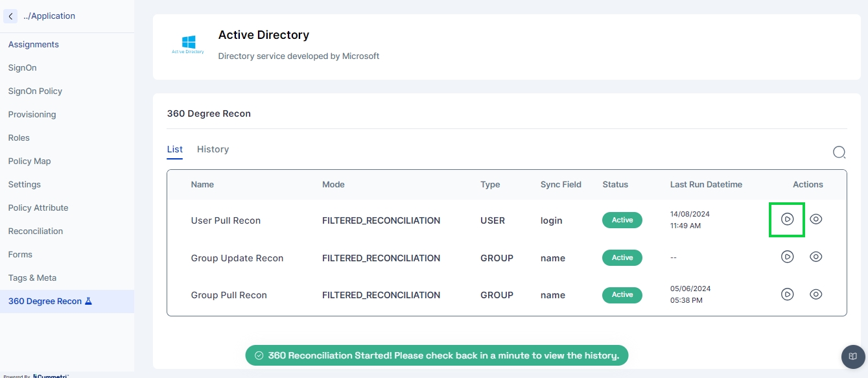Click the Active Directory Windows logo
Viewport: 868px width, 378px height.
[x=188, y=44]
